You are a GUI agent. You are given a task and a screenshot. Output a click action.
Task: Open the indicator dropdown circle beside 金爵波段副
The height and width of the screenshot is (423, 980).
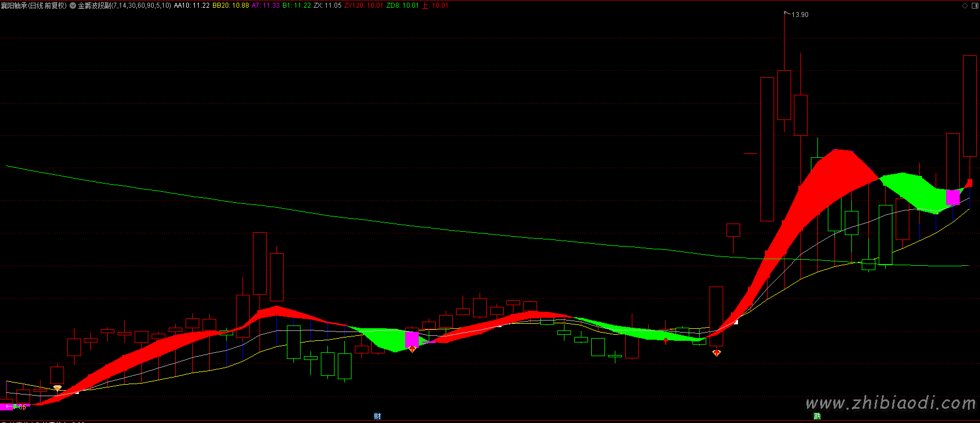click(x=73, y=5)
